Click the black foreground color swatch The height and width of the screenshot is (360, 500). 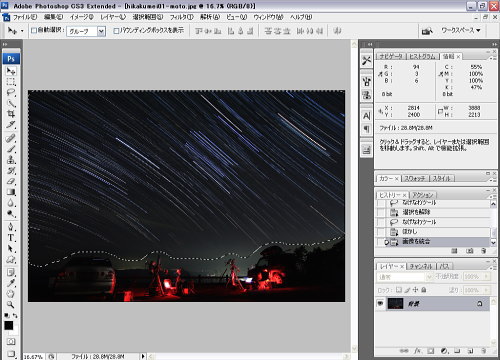pyautogui.click(x=8, y=325)
